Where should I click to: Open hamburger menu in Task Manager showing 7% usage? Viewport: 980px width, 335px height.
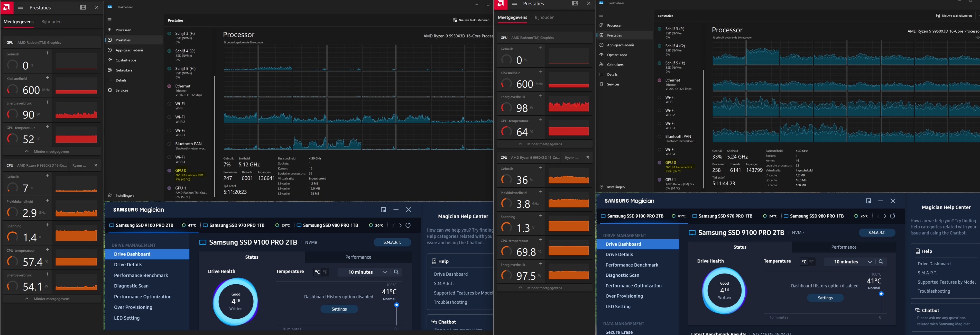click(109, 20)
